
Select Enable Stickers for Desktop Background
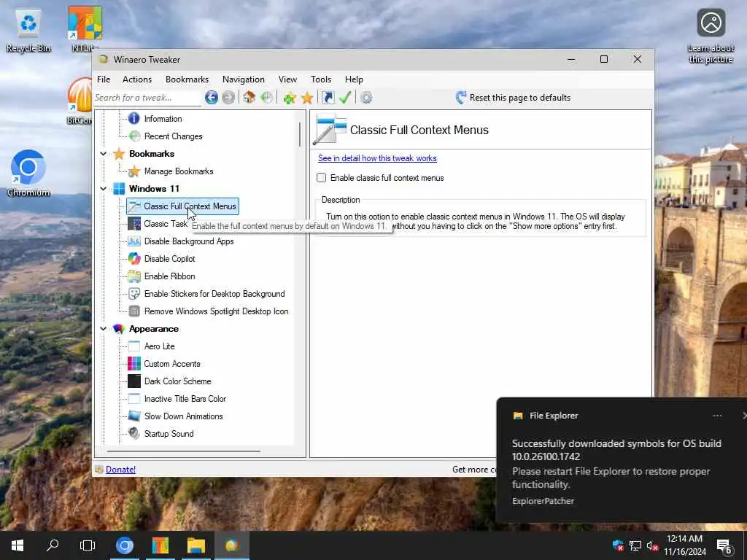pyautogui.click(x=214, y=294)
